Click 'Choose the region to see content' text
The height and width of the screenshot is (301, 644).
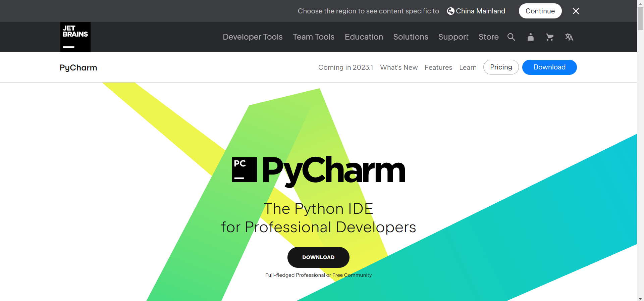pyautogui.click(x=368, y=11)
